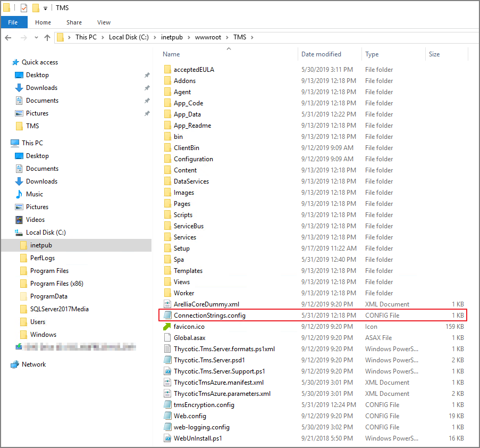Select the WebUnInstall.ps1 PowerShell script icon
Screen dimensions: 480x448
[167, 438]
